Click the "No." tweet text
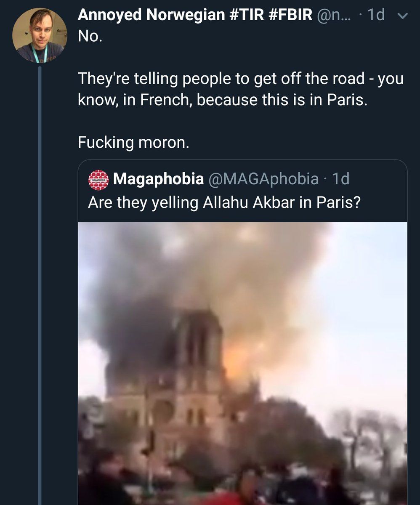The image size is (420, 505). point(90,36)
